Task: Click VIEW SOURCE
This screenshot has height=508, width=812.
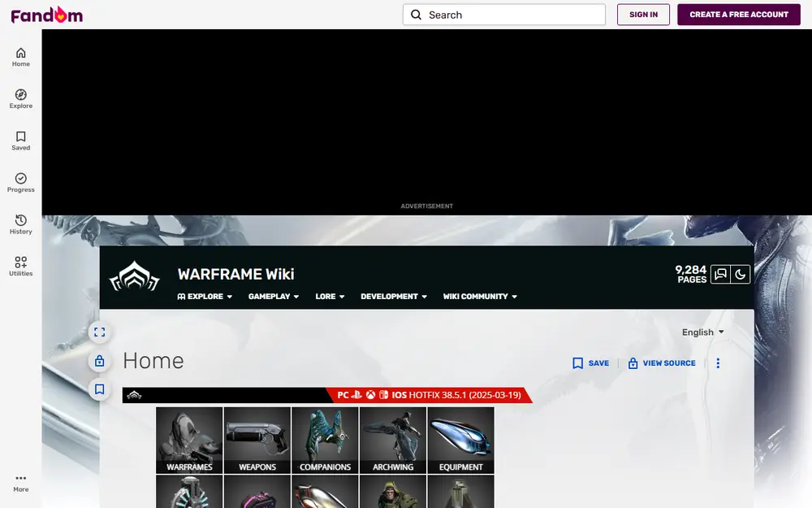Action: click(x=661, y=363)
